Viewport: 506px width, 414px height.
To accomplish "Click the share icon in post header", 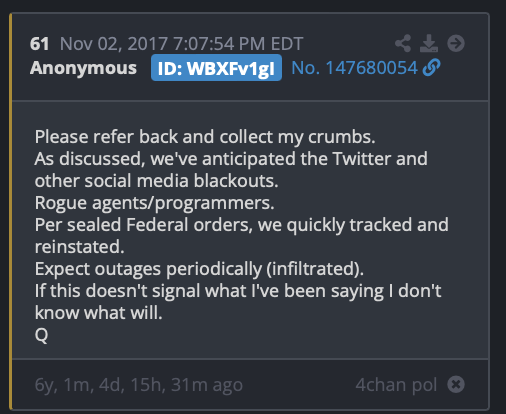I will [403, 43].
